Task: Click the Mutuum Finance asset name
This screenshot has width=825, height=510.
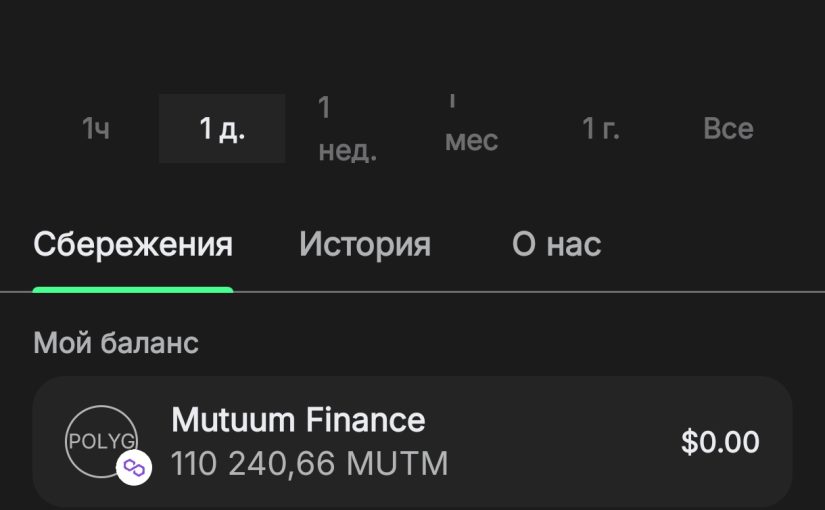Action: click(x=298, y=420)
